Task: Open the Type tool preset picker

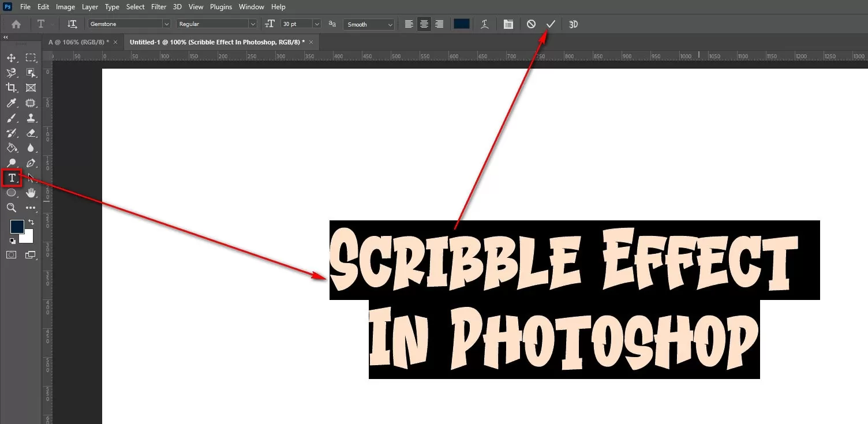Action: pos(44,24)
